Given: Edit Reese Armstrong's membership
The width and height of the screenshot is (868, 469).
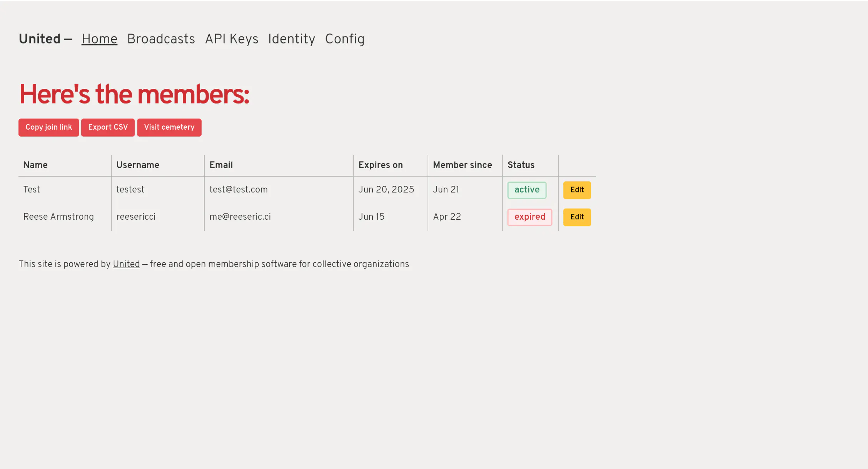Looking at the screenshot, I should [x=577, y=217].
